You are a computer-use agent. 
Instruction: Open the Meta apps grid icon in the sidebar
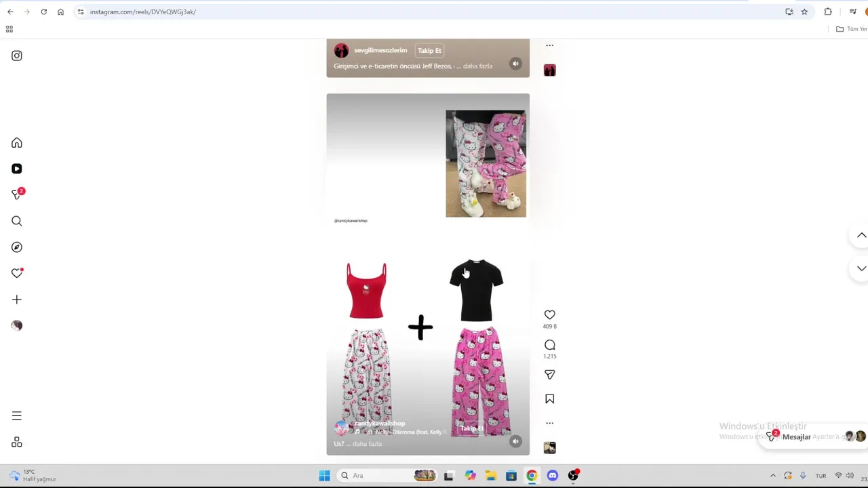click(17, 442)
